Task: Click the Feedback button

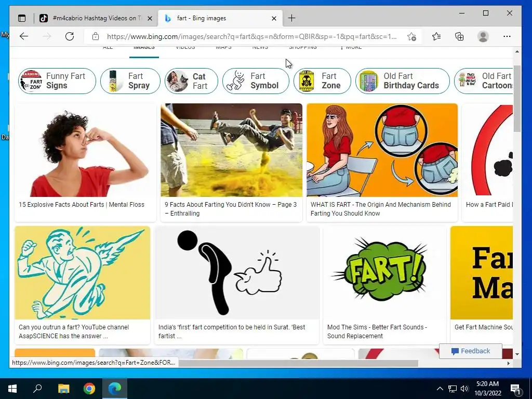Action: click(x=471, y=351)
